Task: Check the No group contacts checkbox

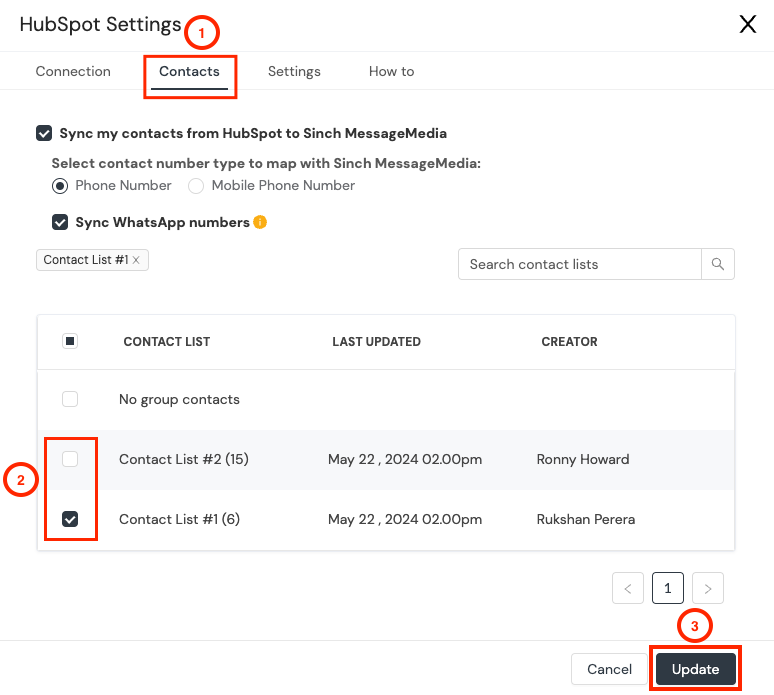Action: [x=70, y=399]
